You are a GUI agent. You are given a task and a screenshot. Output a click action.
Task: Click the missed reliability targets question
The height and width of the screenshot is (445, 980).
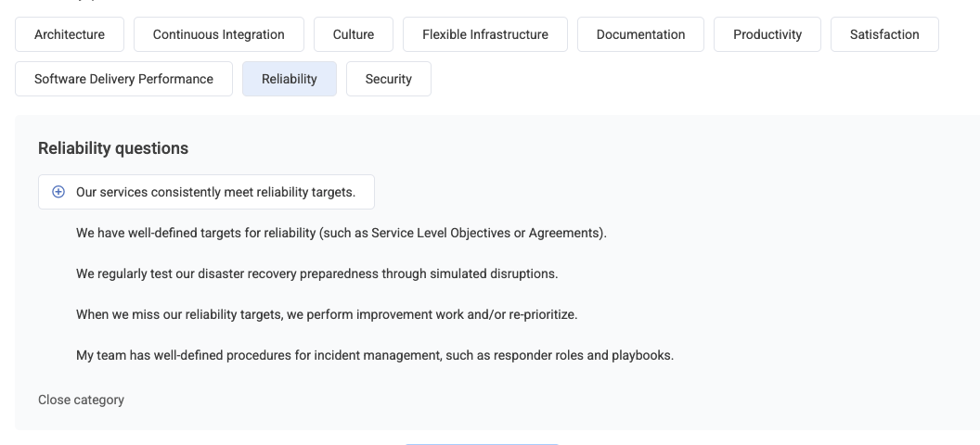pos(327,314)
